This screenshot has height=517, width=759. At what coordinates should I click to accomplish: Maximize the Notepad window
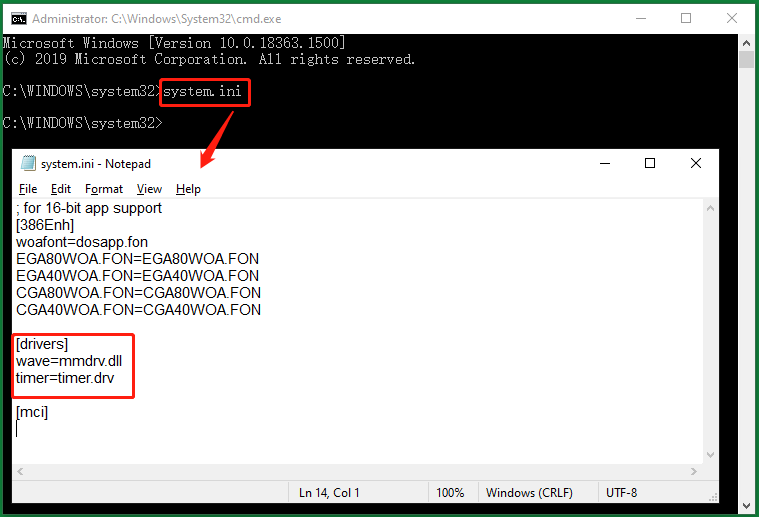tap(650, 163)
